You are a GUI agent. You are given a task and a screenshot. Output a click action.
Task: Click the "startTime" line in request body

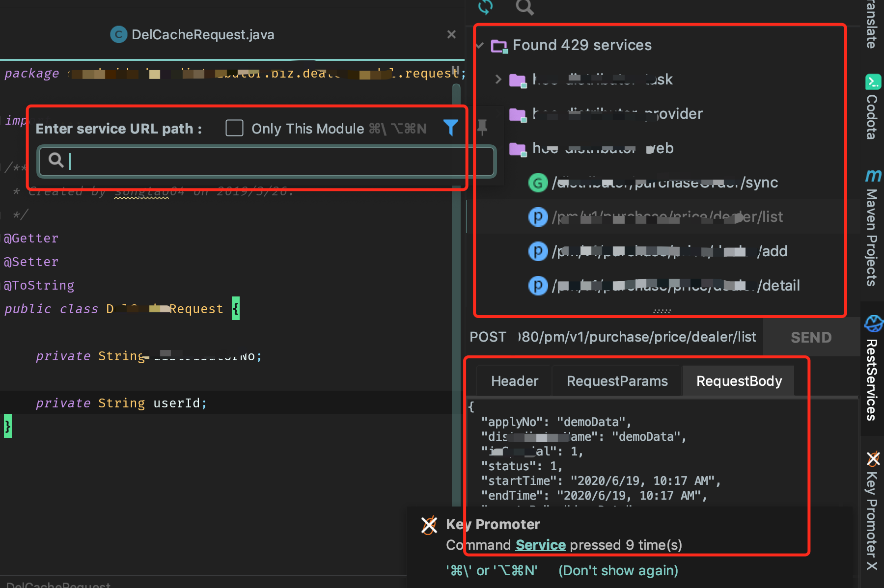[601, 481]
